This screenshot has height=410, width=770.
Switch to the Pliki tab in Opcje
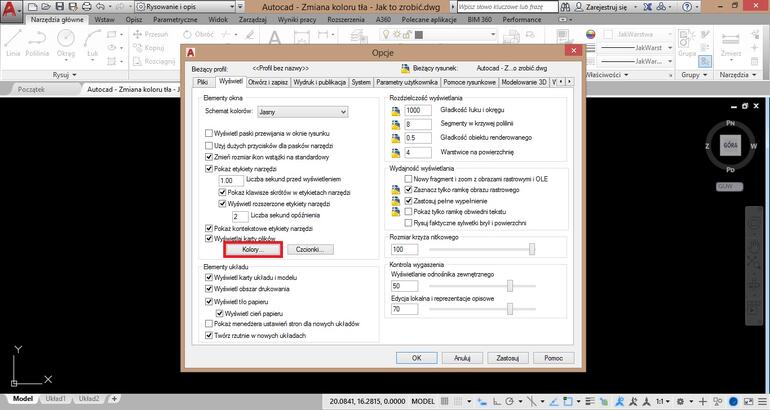[202, 82]
